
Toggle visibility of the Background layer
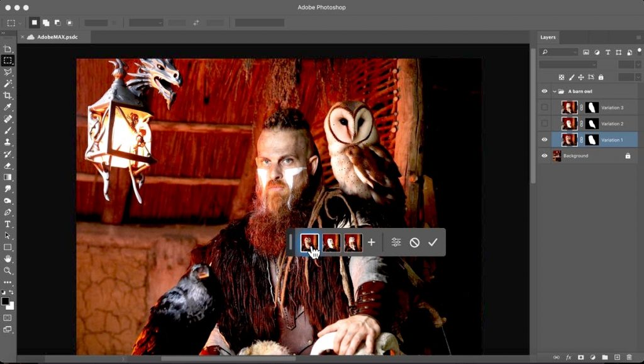click(545, 156)
